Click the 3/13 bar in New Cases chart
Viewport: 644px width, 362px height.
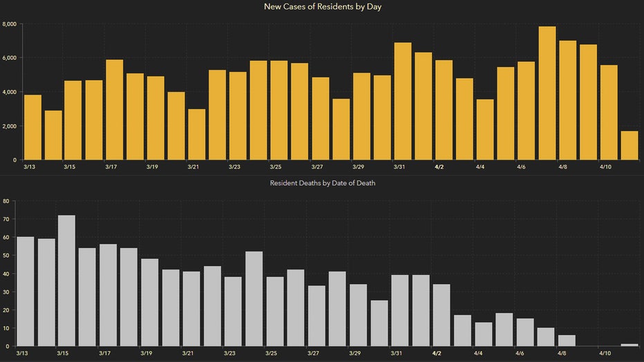[32, 128]
